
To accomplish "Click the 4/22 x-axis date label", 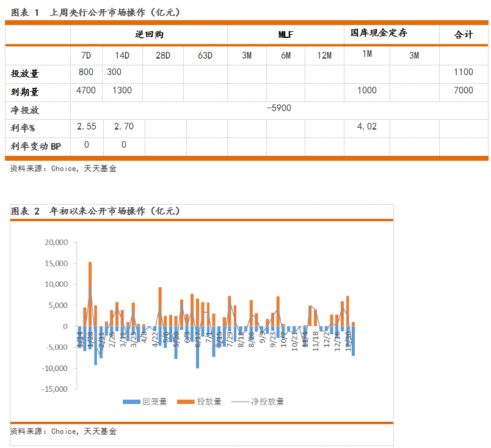I will (155, 340).
